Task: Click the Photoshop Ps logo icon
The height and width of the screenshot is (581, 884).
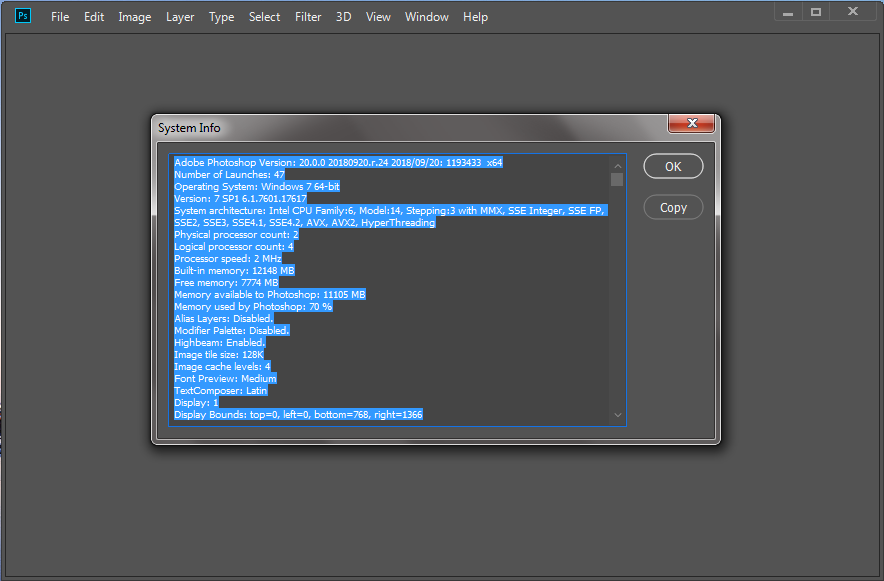Action: coord(23,15)
